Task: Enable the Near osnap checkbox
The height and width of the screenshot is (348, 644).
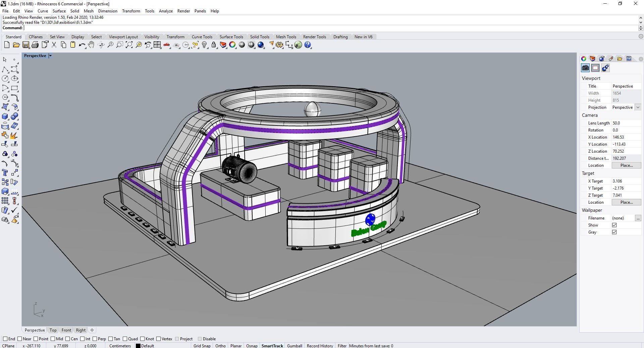Action: tap(20, 339)
